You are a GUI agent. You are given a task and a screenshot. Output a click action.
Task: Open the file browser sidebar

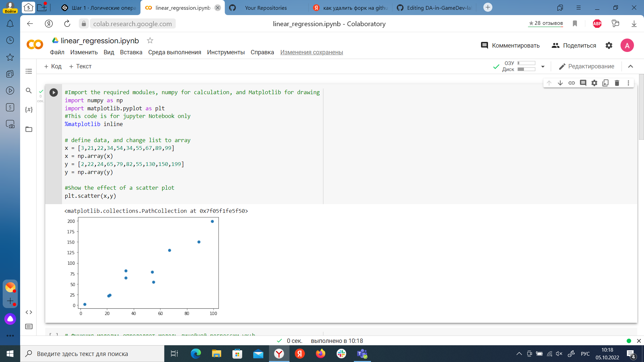click(29, 129)
